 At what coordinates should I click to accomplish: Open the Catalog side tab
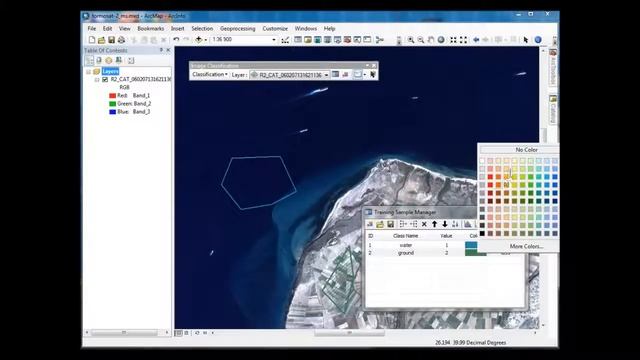[553, 109]
